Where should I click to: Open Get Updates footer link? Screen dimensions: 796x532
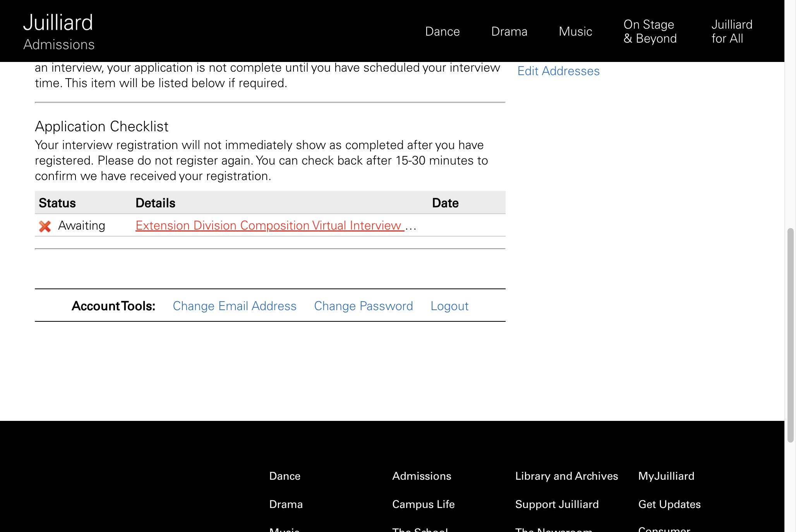[669, 504]
